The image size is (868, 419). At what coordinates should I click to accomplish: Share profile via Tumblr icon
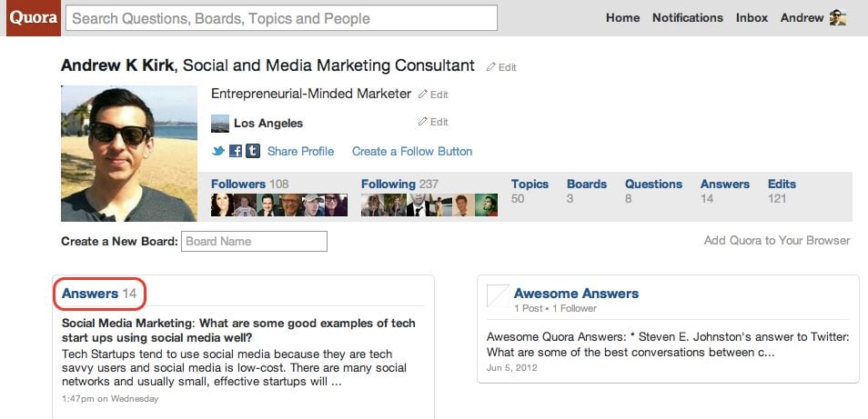253,151
